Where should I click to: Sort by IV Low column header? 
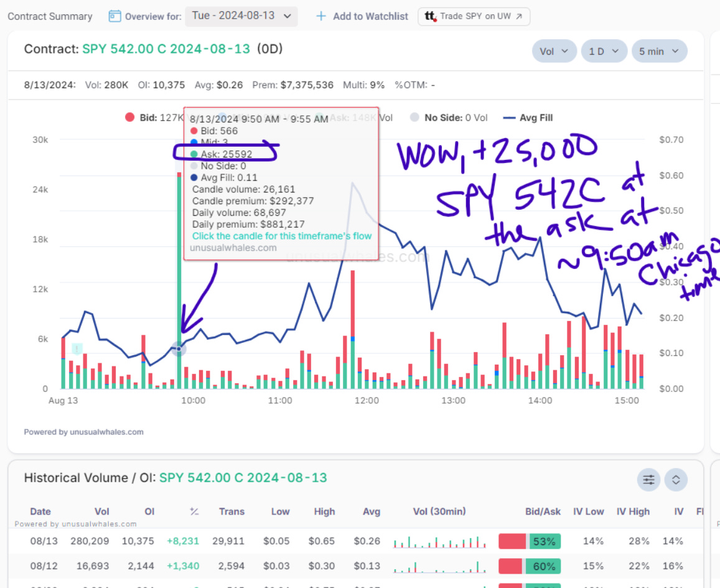point(588,511)
